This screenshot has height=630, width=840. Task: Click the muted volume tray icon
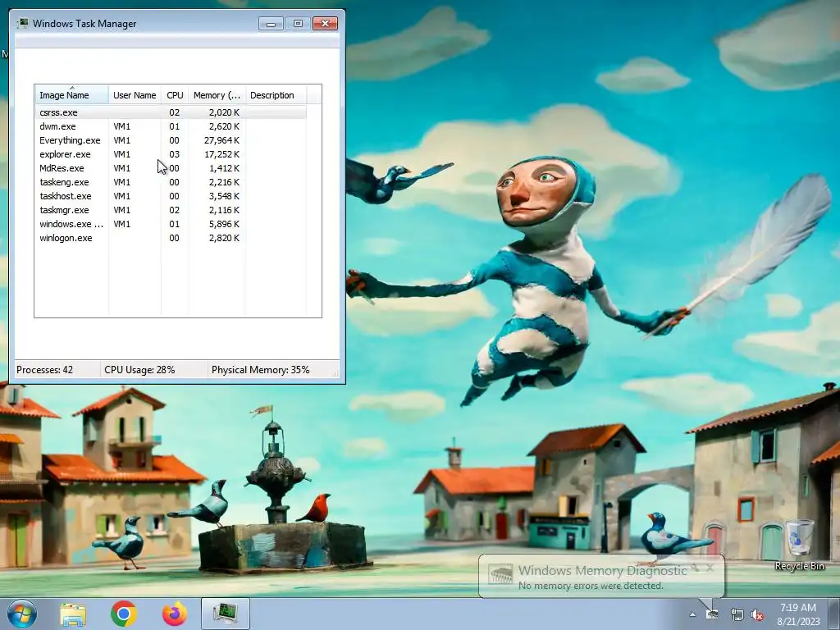757,615
